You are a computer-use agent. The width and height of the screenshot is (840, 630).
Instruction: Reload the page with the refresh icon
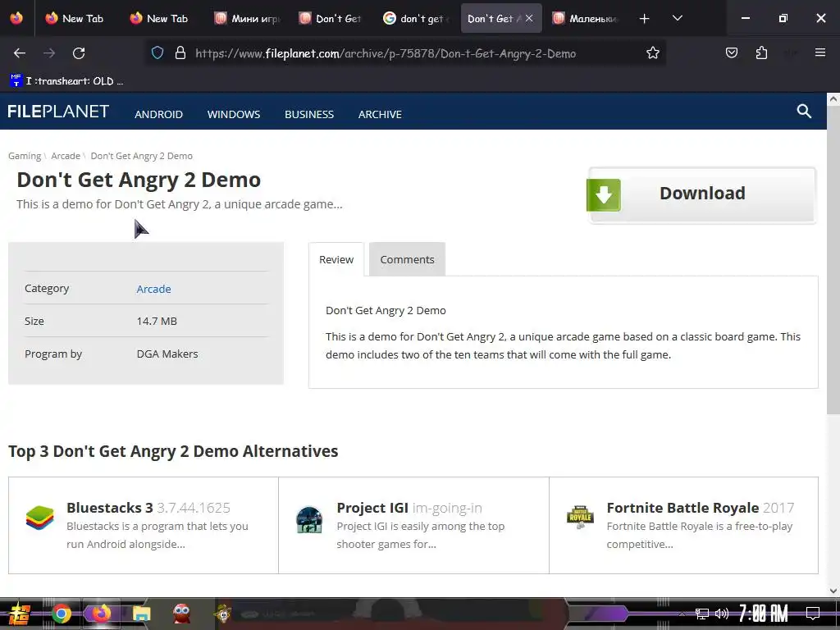79,53
